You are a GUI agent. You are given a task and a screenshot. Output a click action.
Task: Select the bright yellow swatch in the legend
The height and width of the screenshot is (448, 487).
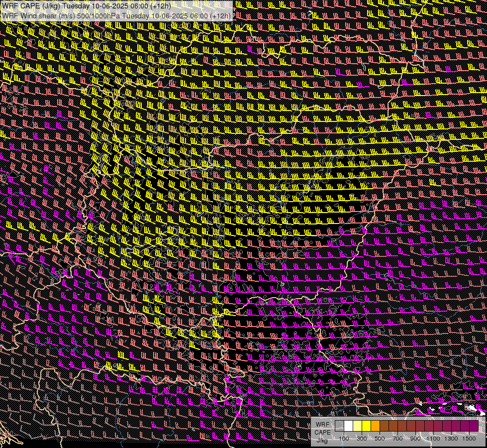[x=367, y=426]
